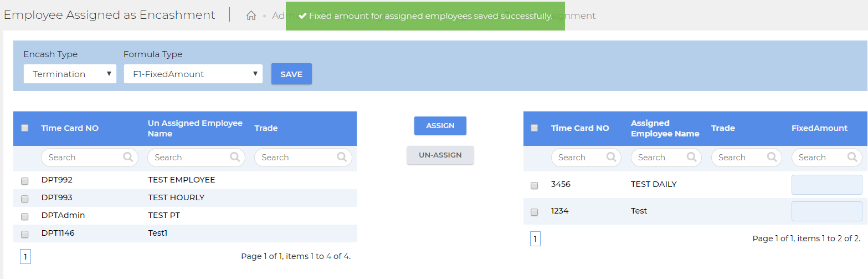Click search icon in unassigned Trade filter
868x279 pixels.
[342, 157]
